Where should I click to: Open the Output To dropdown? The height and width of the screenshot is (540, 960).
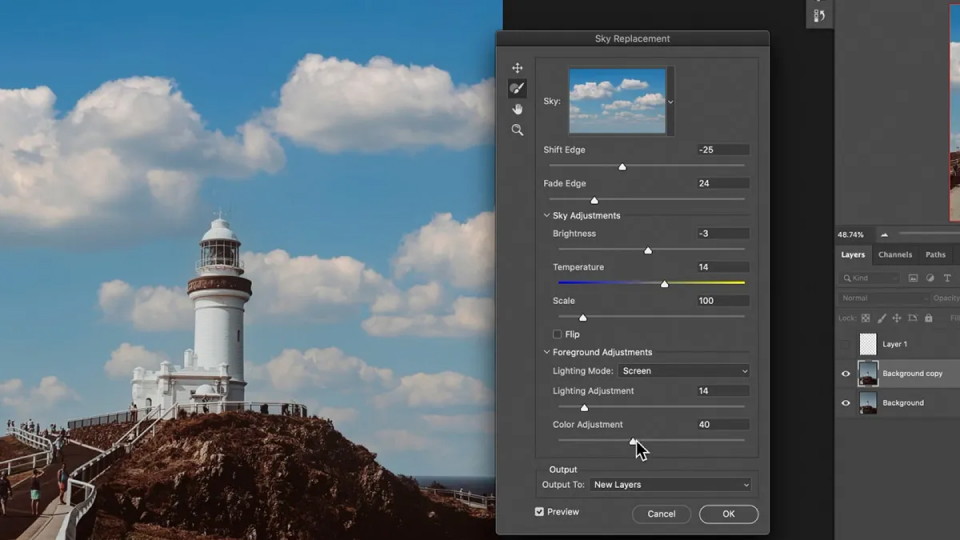tap(670, 485)
